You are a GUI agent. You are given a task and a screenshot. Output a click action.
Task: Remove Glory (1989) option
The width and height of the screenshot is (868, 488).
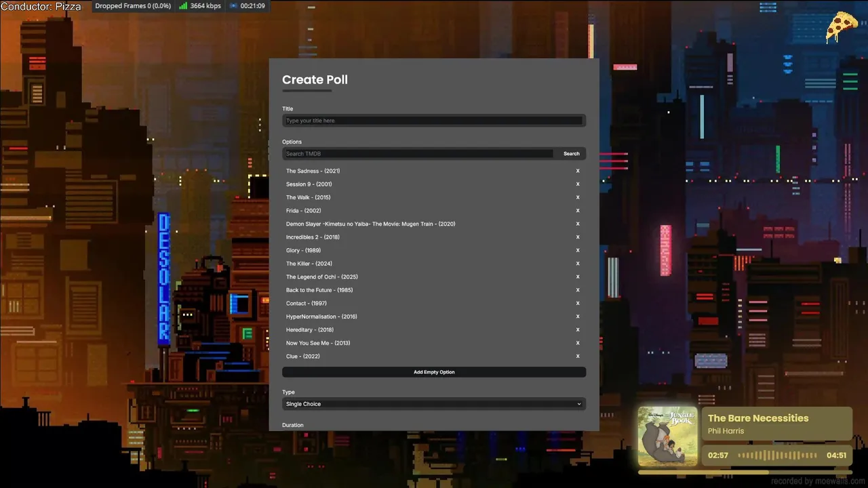coord(578,250)
